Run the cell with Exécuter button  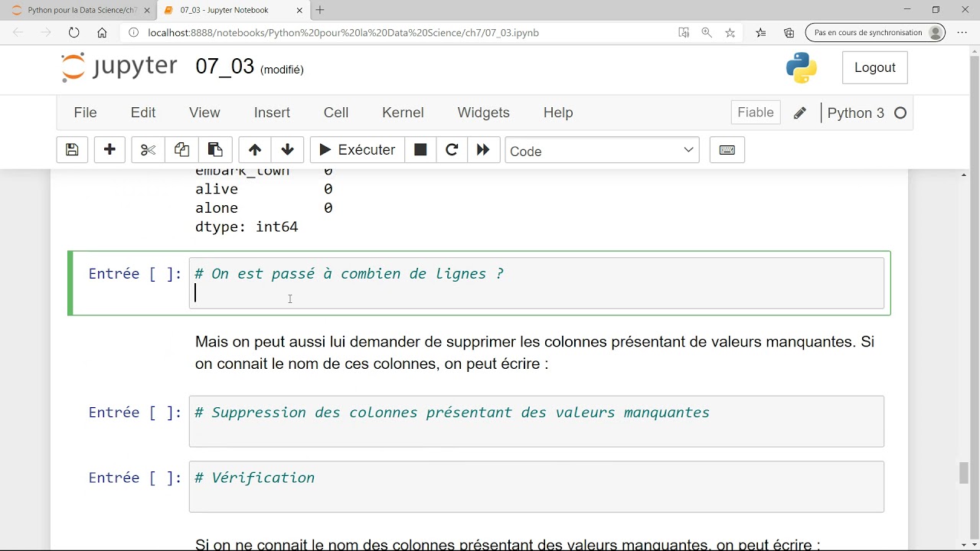[358, 150]
